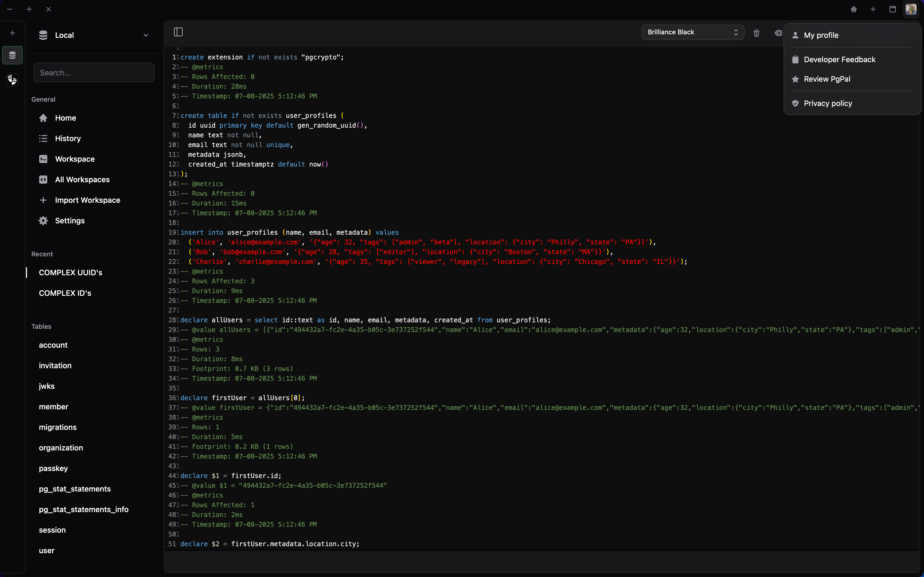Image resolution: width=924 pixels, height=577 pixels.
Task: Select the invitation table
Action: coord(94,366)
